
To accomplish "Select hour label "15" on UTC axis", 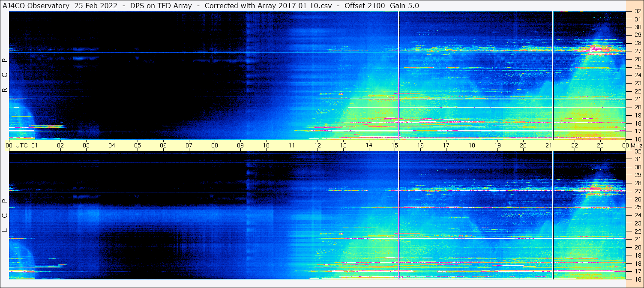I will (x=395, y=145).
